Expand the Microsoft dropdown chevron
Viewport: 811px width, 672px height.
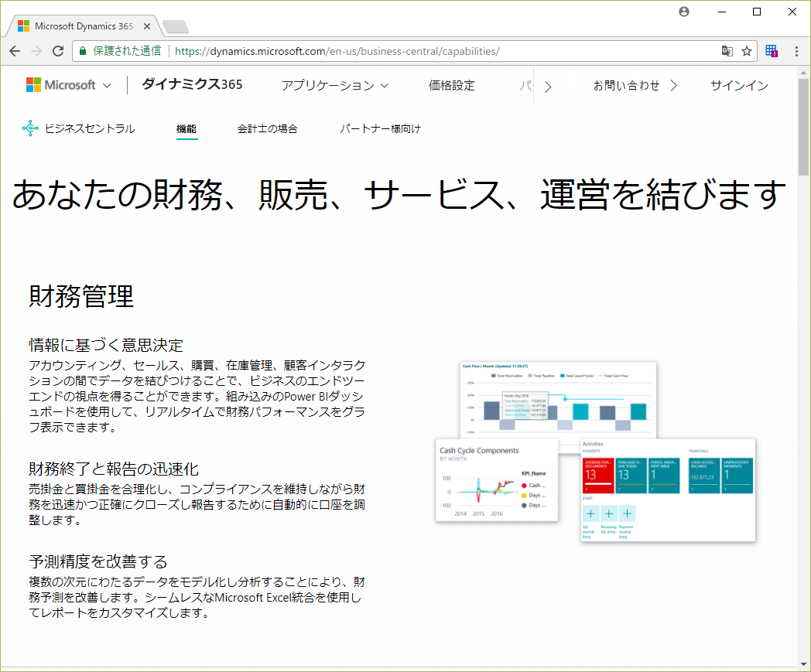(x=107, y=86)
